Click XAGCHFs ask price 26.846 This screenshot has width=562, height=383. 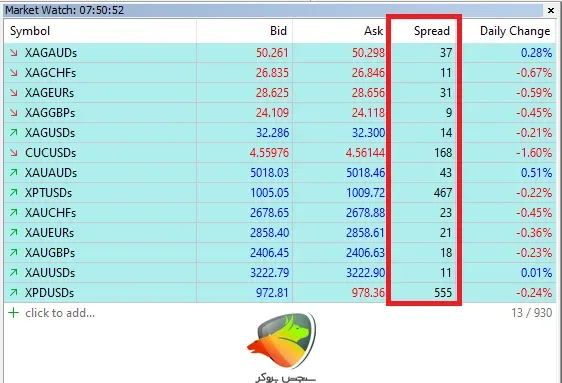click(368, 73)
